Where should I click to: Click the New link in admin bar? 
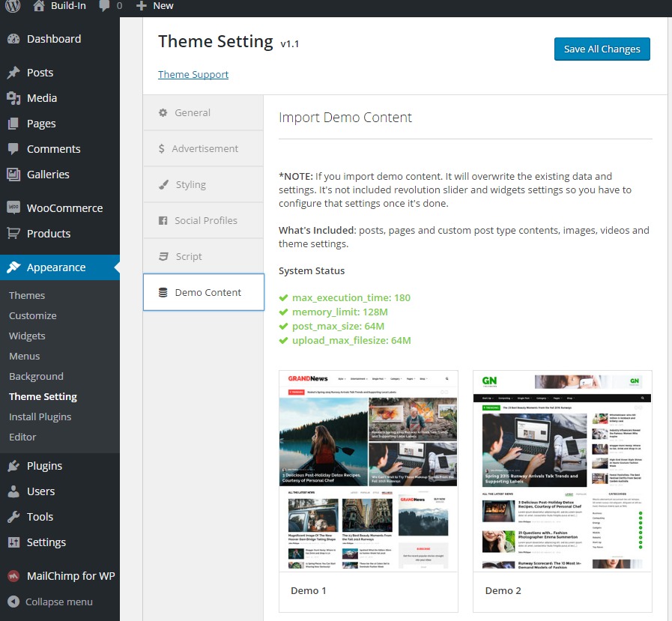click(163, 6)
